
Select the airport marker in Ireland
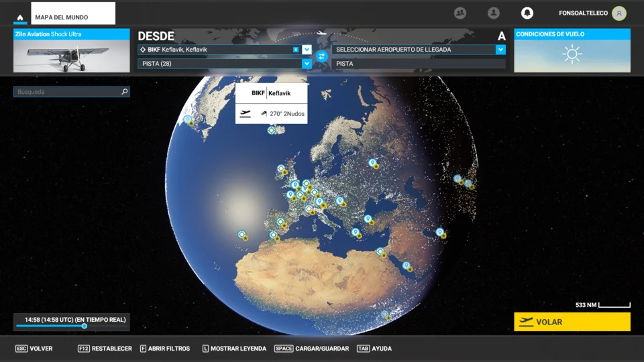pyautogui.click(x=282, y=169)
